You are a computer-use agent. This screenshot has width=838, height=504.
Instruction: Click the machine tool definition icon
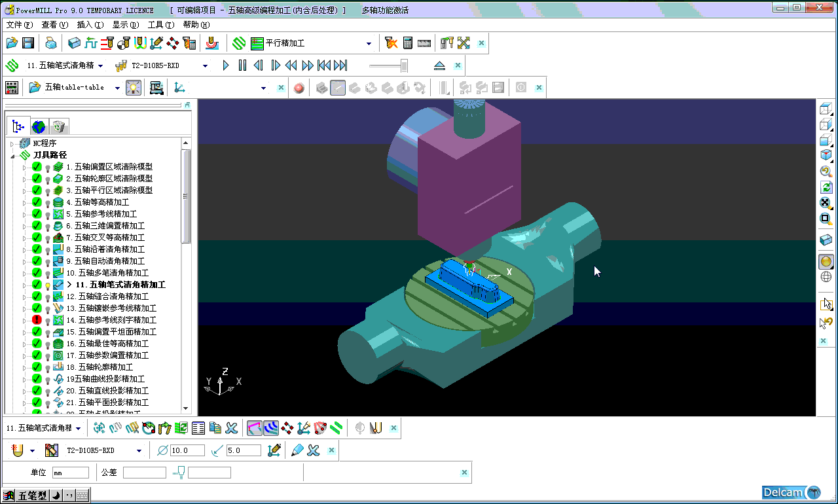156,88
